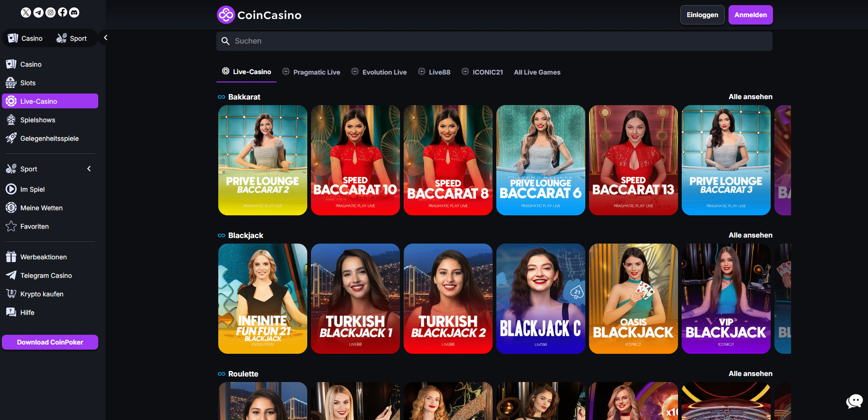Image resolution: width=868 pixels, height=420 pixels.
Task: Open the X (Twitter) social icon
Action: pyautogui.click(x=26, y=13)
